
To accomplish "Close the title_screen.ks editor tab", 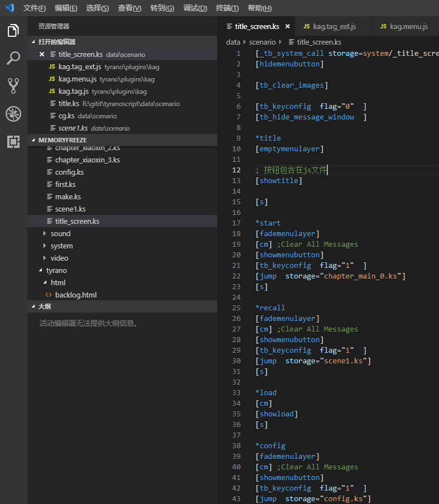I will pyautogui.click(x=288, y=26).
